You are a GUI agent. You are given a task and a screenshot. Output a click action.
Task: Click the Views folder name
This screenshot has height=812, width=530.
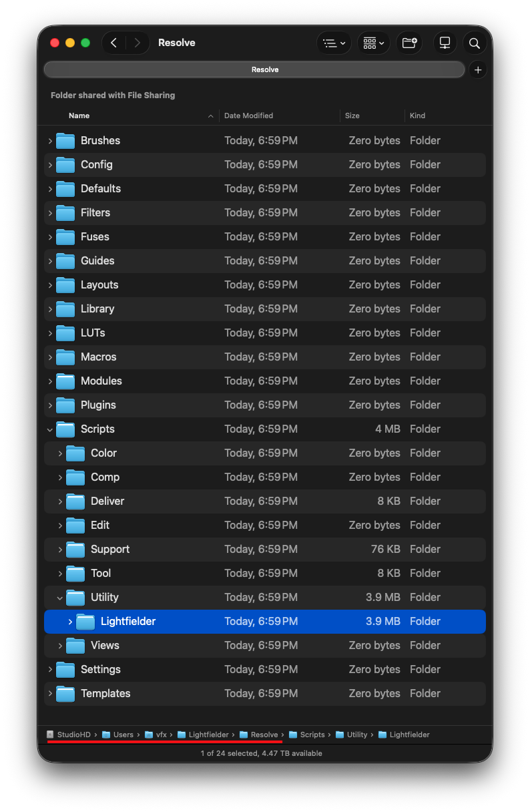(105, 646)
